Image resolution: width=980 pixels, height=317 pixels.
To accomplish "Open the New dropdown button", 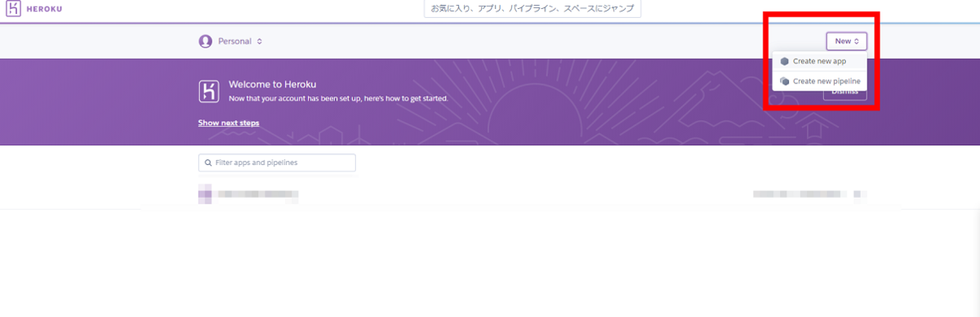I will pos(846,41).
